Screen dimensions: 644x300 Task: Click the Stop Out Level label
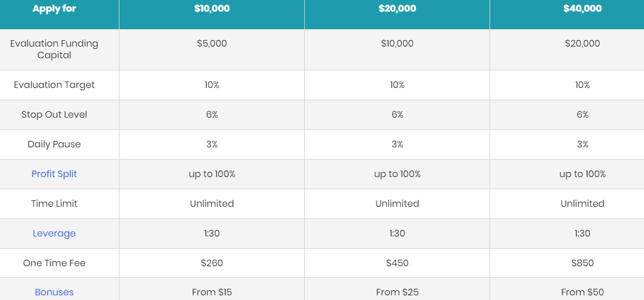tap(54, 115)
